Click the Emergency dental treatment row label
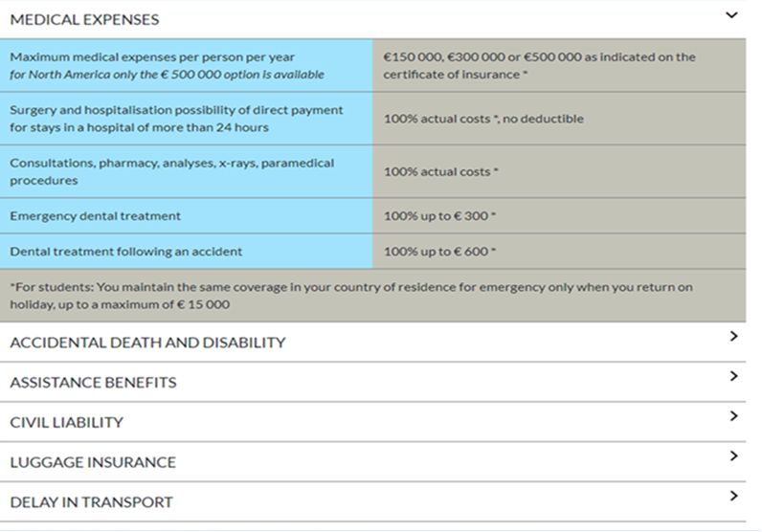The width and height of the screenshot is (762, 532). [95, 216]
